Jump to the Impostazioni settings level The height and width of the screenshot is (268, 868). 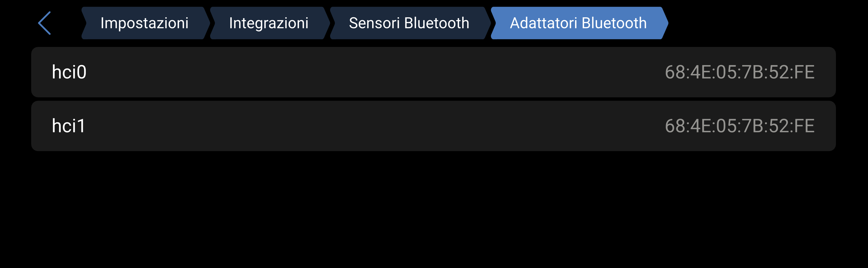[144, 23]
